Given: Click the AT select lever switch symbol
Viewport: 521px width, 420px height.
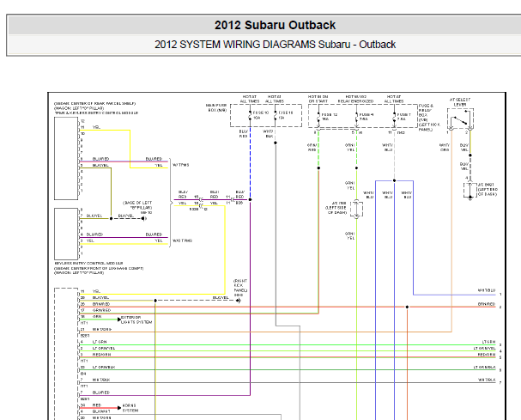Looking at the screenshot, I should (x=460, y=119).
